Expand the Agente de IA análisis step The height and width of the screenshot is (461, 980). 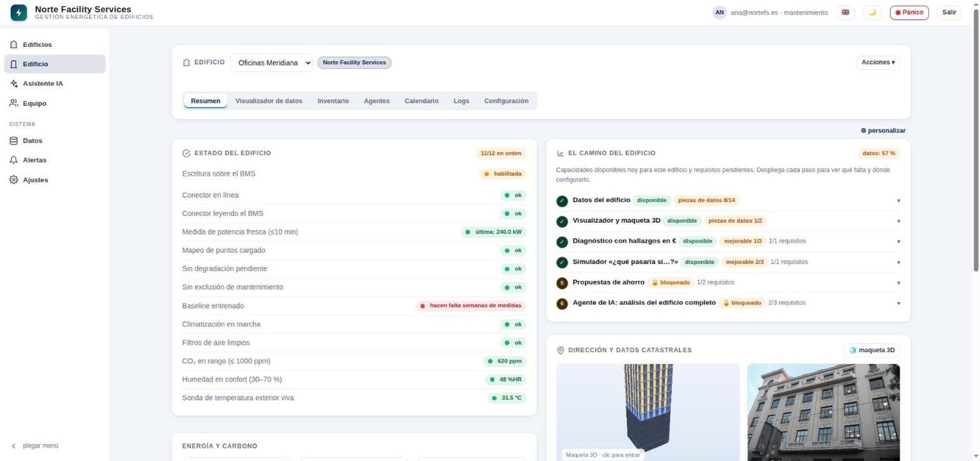click(728, 303)
